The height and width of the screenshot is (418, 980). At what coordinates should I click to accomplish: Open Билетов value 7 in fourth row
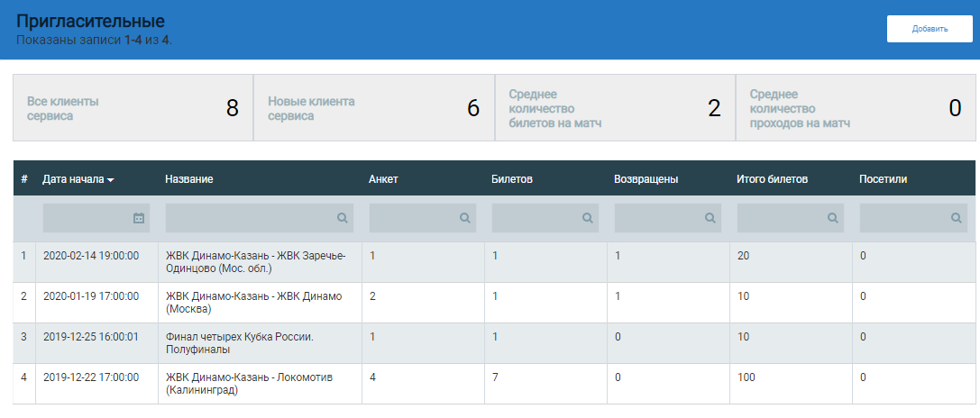(495, 377)
